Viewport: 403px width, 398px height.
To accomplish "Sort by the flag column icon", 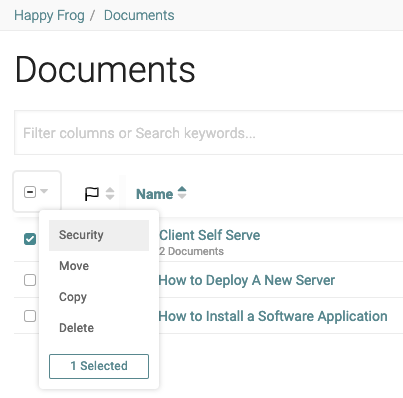I will click(x=92, y=194).
